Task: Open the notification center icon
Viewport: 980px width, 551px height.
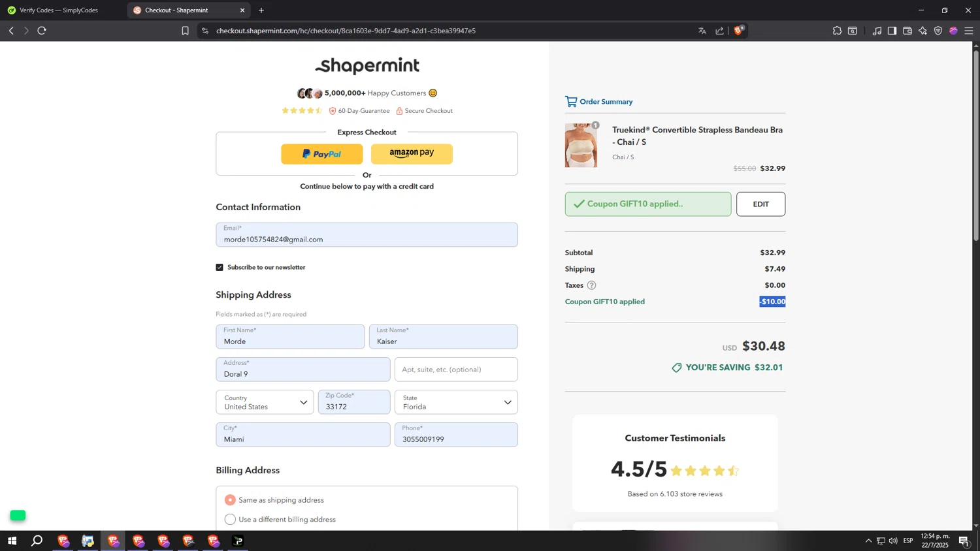Action: click(x=964, y=541)
